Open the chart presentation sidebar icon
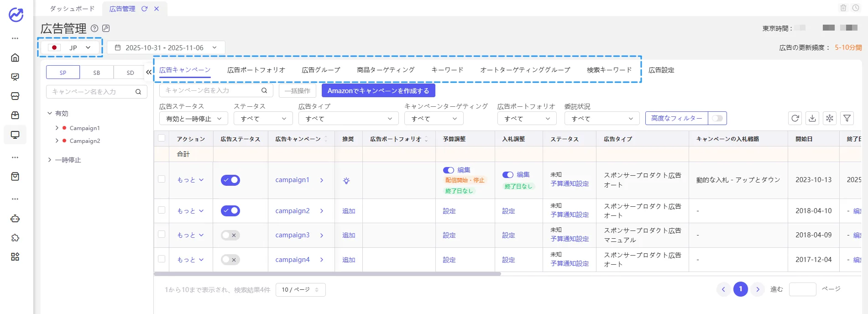Image resolution: width=868 pixels, height=314 pixels. click(15, 77)
